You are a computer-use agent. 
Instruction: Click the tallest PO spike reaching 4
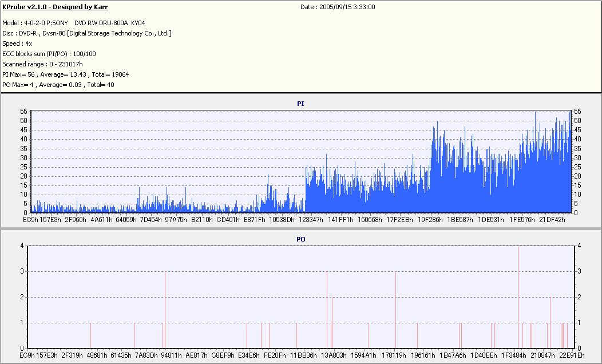coord(518,297)
